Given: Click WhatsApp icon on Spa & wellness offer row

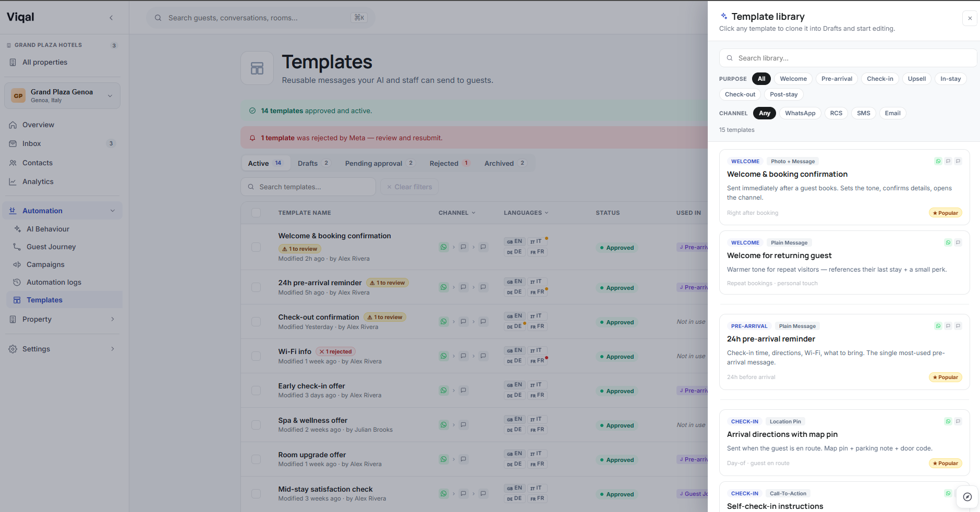Looking at the screenshot, I should (444, 425).
